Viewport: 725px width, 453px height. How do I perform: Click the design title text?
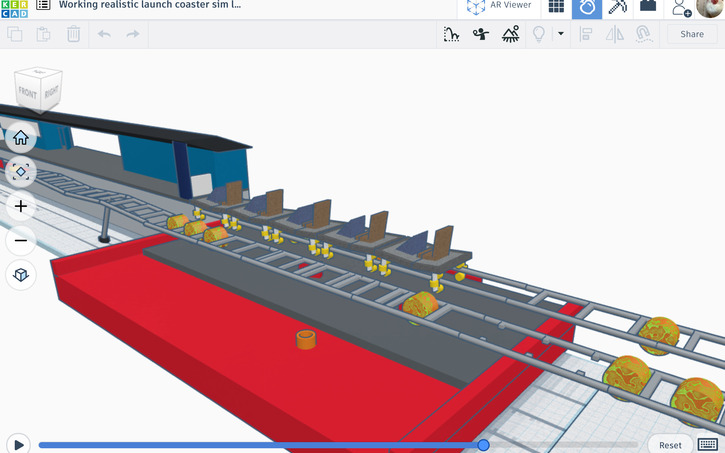(x=150, y=5)
